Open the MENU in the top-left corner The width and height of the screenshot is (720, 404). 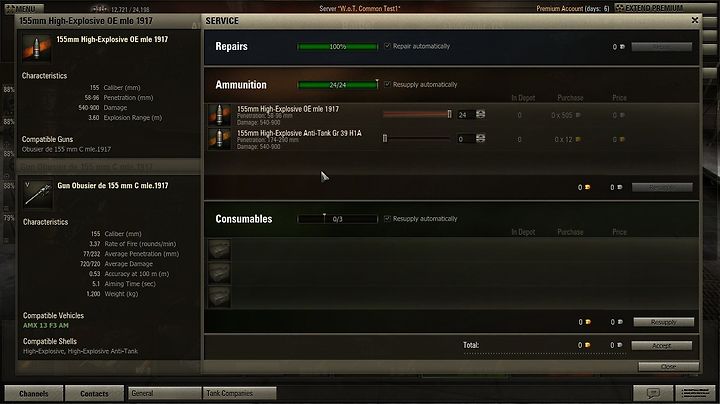coord(24,8)
